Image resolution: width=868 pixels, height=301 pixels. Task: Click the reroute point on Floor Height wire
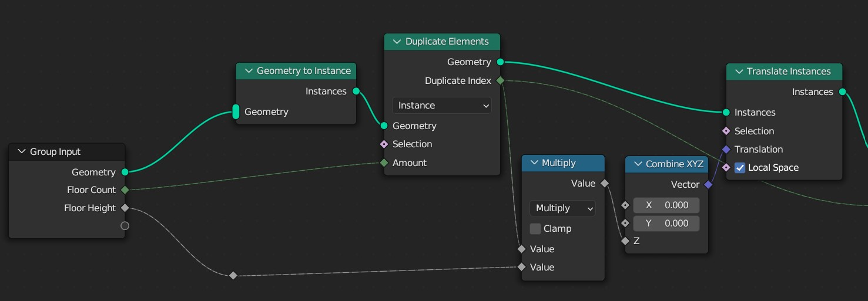pos(233,275)
